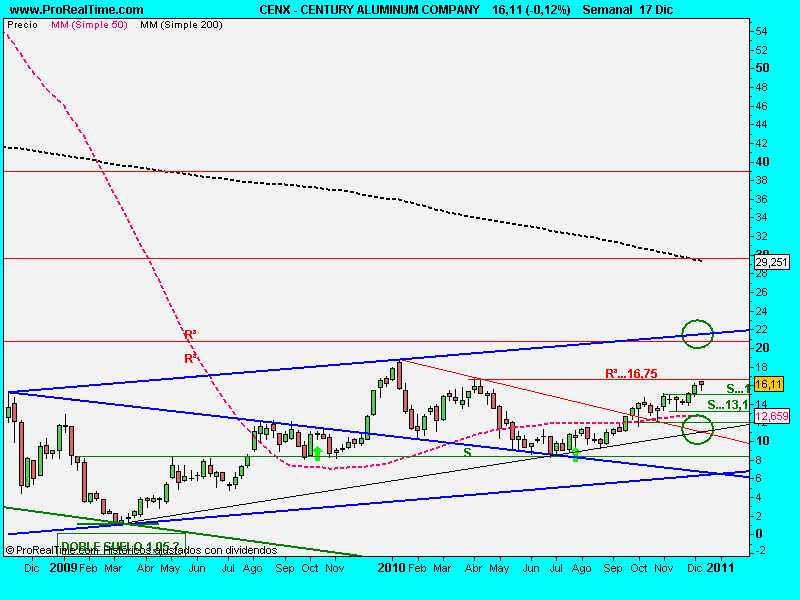The height and width of the screenshot is (600, 800).
Task: Click the -2 price axis label
Action: (x=761, y=551)
